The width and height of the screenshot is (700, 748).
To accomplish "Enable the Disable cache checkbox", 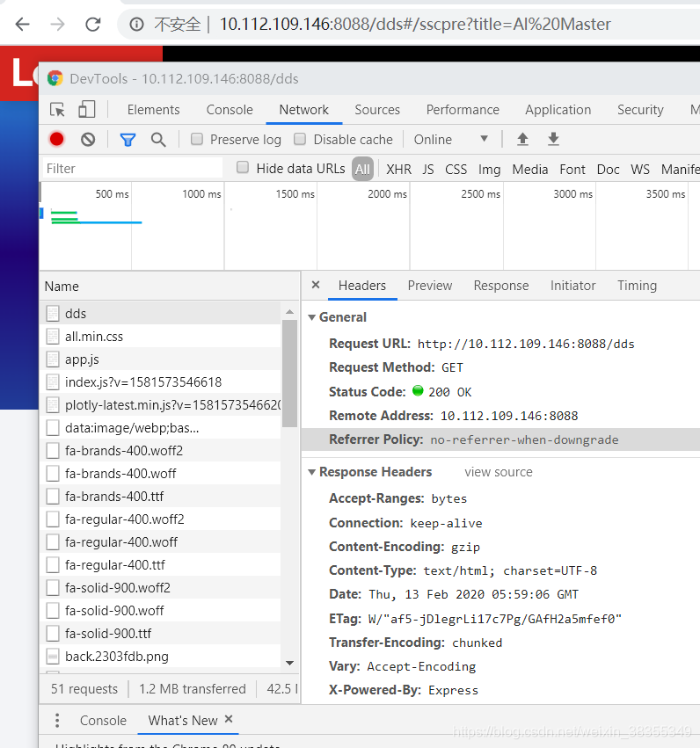I will (300, 139).
